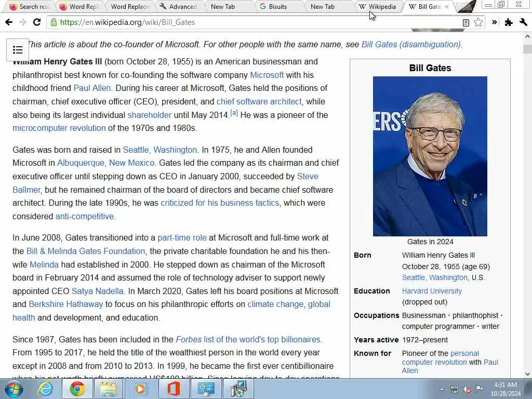Switch to the Word Repl tab with Firefox icon

pos(78,6)
